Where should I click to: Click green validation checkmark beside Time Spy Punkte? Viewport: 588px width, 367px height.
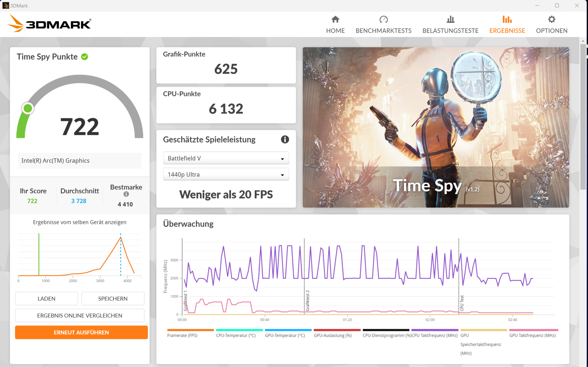(85, 57)
